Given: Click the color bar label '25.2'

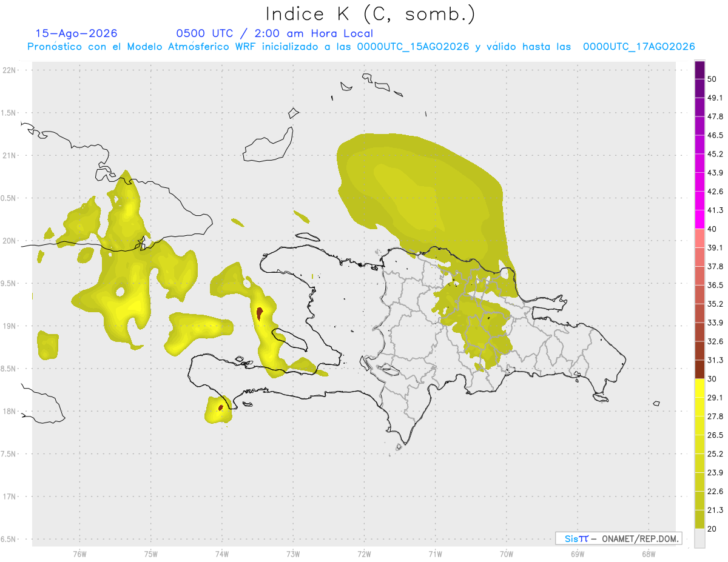Looking at the screenshot, I should (715, 453).
